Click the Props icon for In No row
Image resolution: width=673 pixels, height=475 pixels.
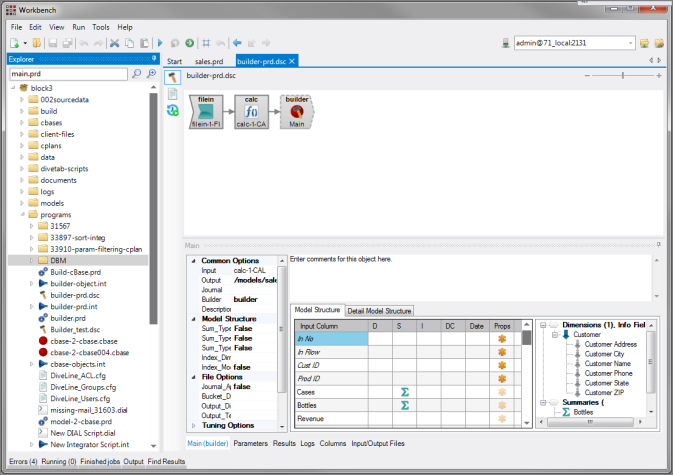coord(502,339)
